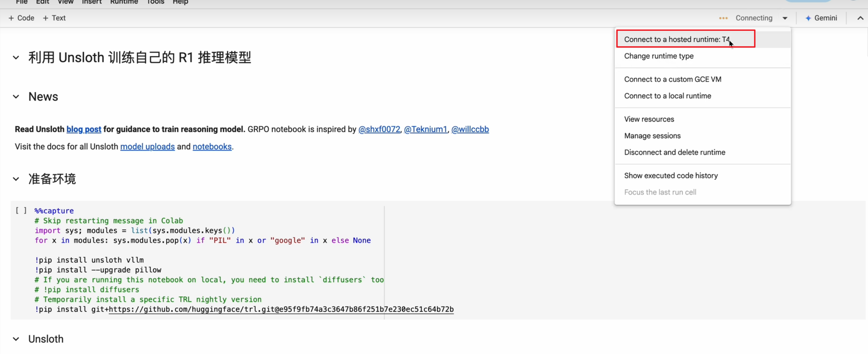Click the '# !pip install diffusers' comment line
The image size is (868, 354).
coord(87,290)
